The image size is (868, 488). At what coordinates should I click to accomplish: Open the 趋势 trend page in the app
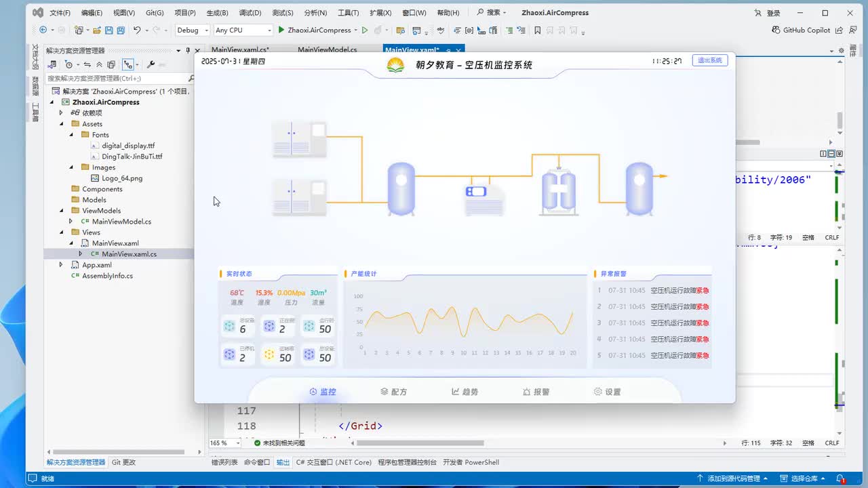point(465,392)
